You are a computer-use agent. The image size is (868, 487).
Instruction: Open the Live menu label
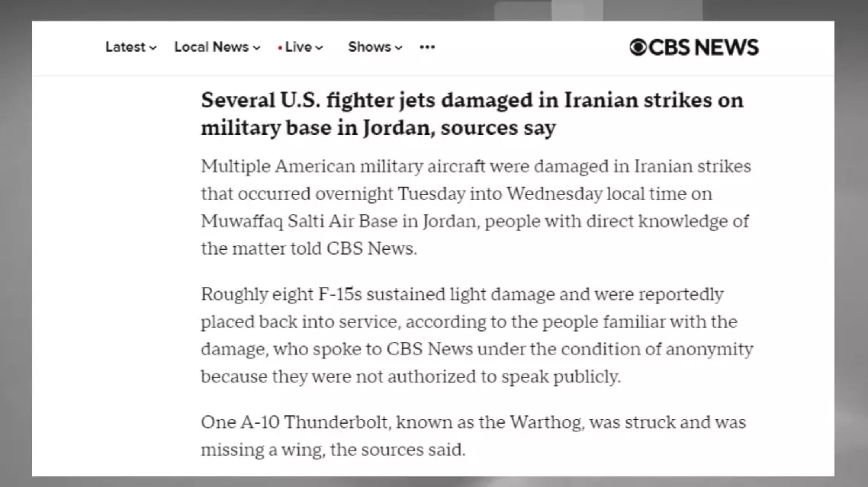[298, 47]
